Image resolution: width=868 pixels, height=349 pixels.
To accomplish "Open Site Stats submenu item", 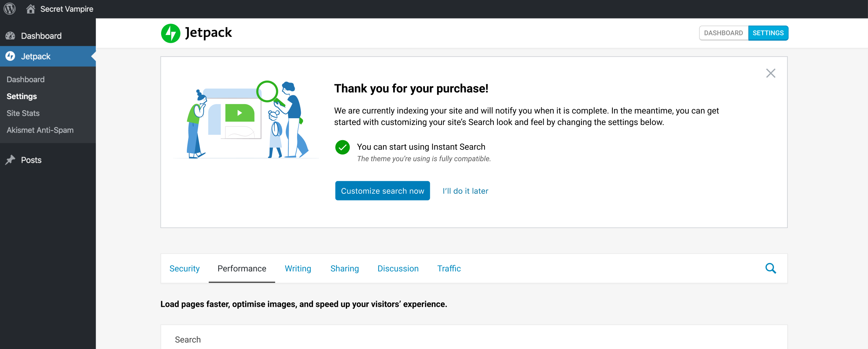I will click(x=23, y=113).
